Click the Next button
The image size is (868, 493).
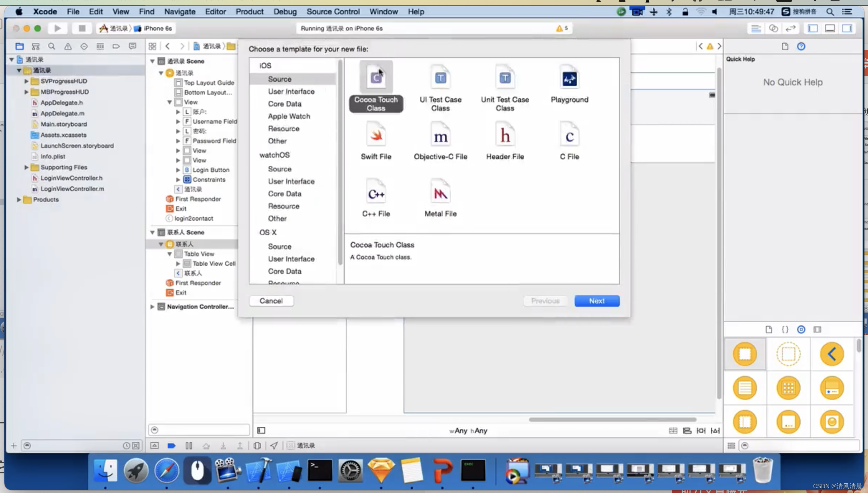pyautogui.click(x=597, y=301)
